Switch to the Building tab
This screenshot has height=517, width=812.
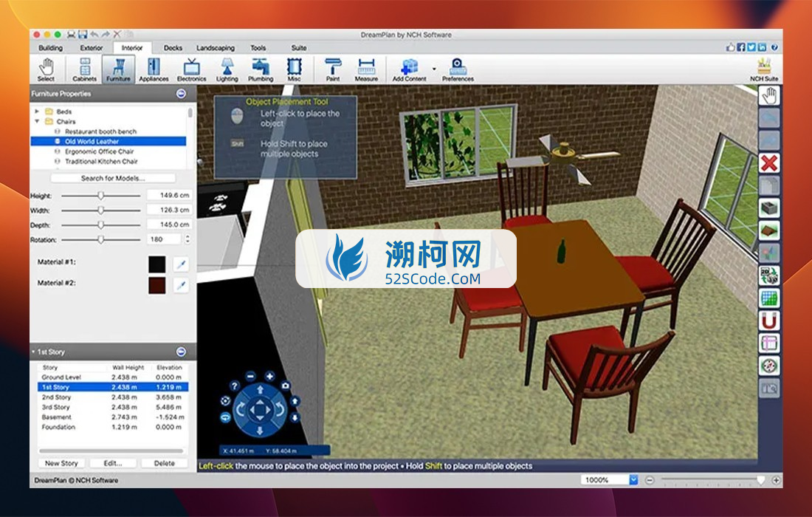[51, 48]
